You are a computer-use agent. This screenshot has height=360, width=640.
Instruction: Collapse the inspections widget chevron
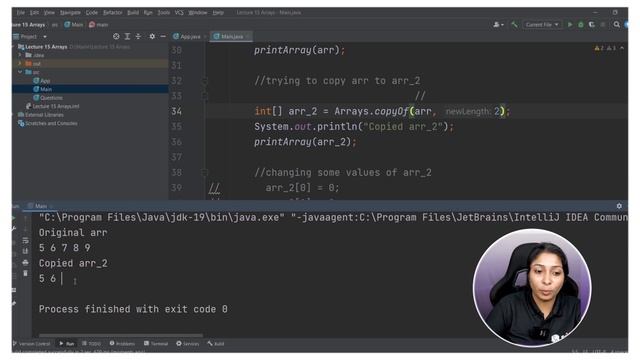click(622, 48)
